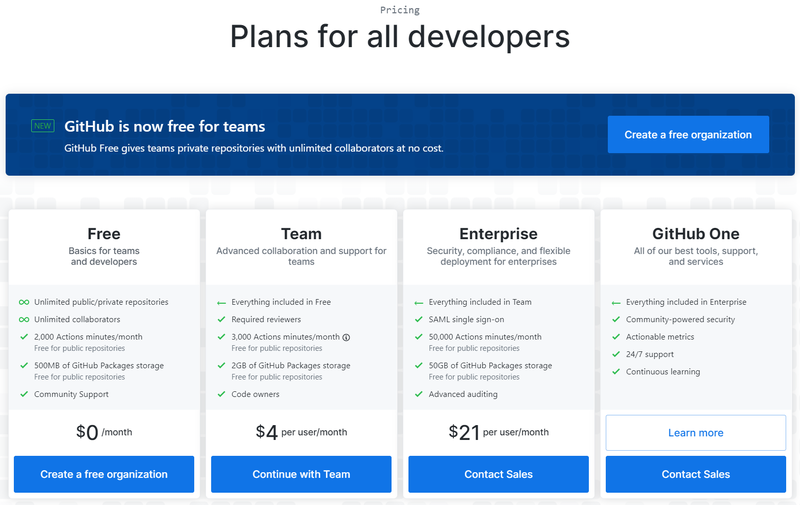This screenshot has height=505, width=800.
Task: Click All of our best tools description
Action: pyautogui.click(x=696, y=256)
